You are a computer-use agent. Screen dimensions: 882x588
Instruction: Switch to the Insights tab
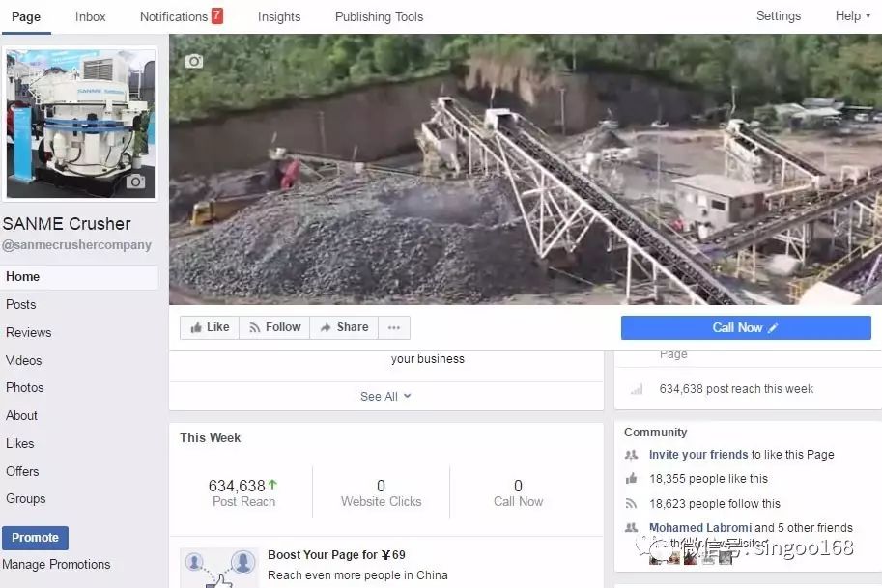(278, 16)
